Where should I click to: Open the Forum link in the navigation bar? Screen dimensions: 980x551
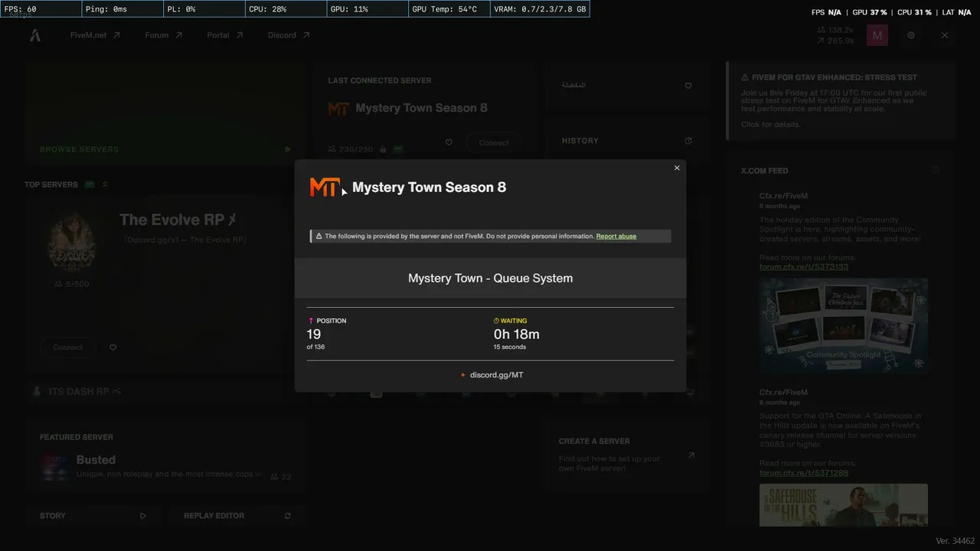164,35
